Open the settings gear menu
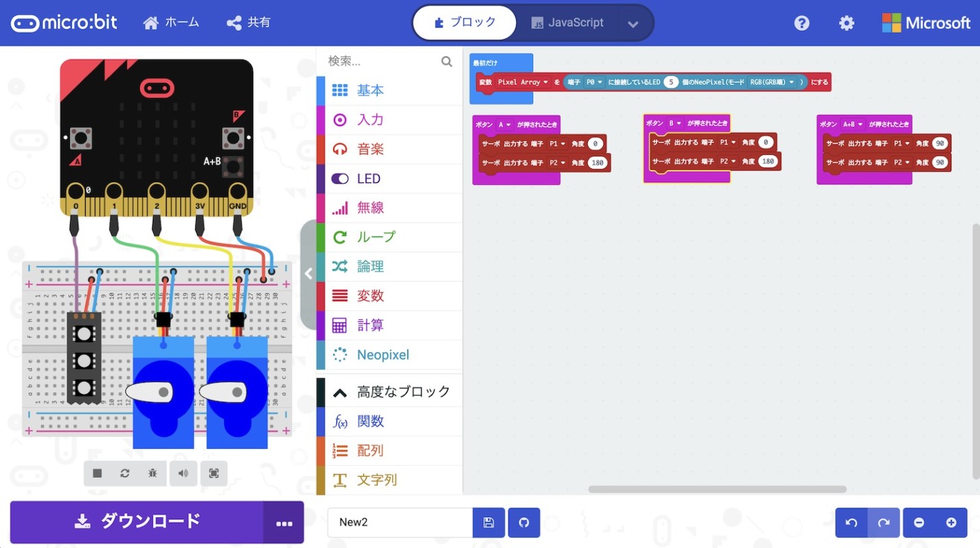Image resolution: width=980 pixels, height=548 pixels. pos(846,23)
